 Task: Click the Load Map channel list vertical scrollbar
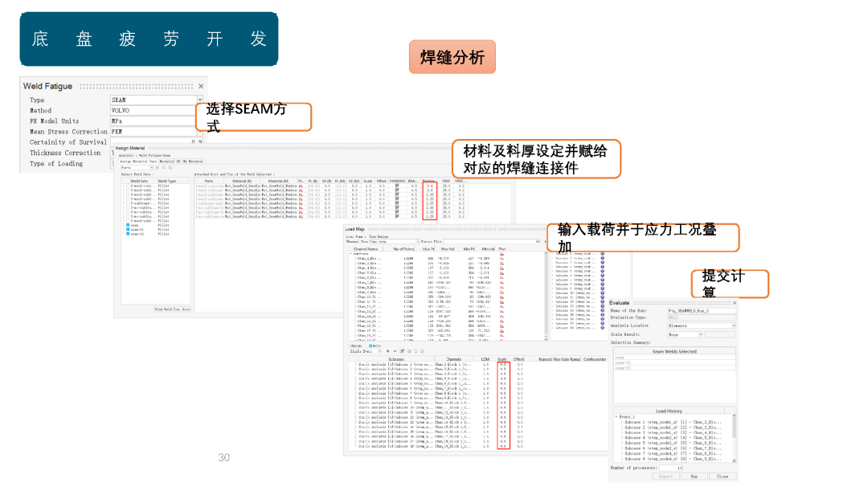click(x=546, y=297)
